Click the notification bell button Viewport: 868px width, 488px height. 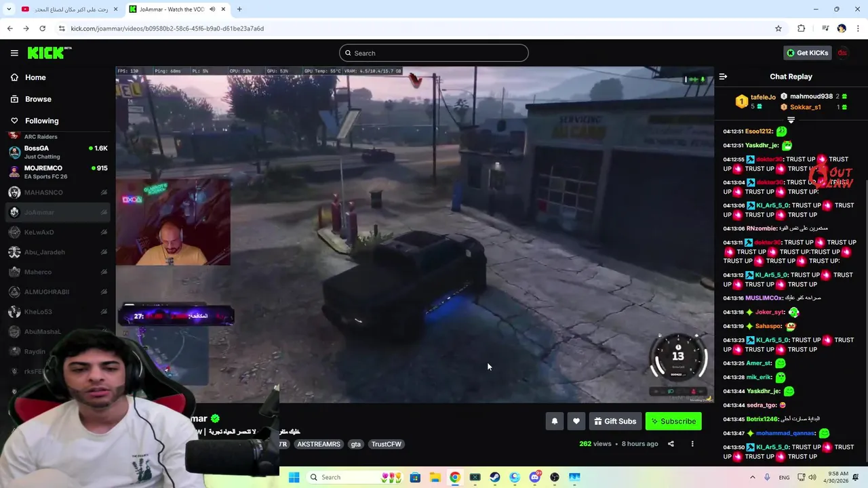554,421
